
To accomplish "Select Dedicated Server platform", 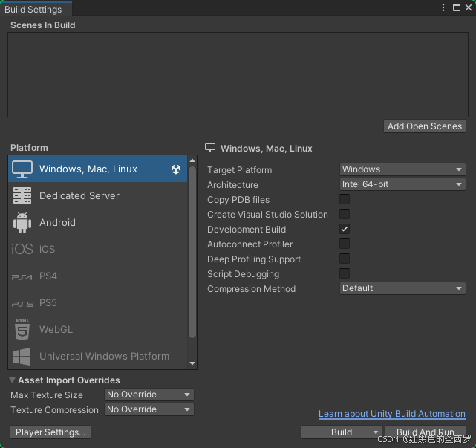I will pyautogui.click(x=98, y=195).
